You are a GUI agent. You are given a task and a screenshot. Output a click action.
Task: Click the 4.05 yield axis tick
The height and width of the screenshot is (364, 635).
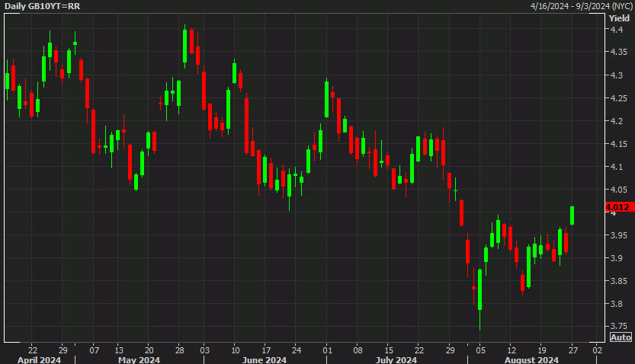point(617,190)
